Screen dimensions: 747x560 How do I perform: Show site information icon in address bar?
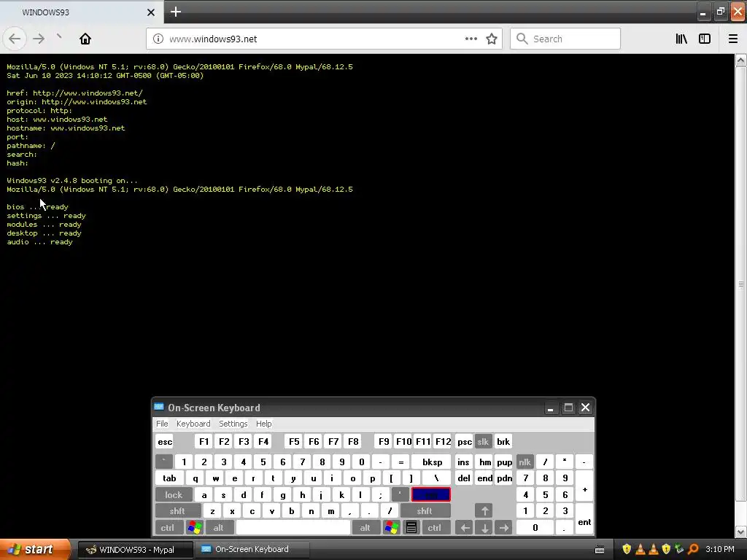(x=158, y=39)
